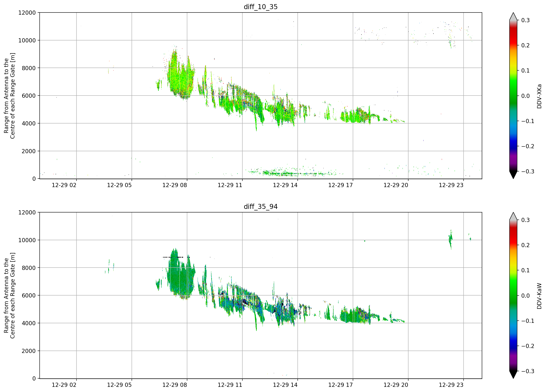Click the top plot colorbar gradient

(x=513, y=96)
